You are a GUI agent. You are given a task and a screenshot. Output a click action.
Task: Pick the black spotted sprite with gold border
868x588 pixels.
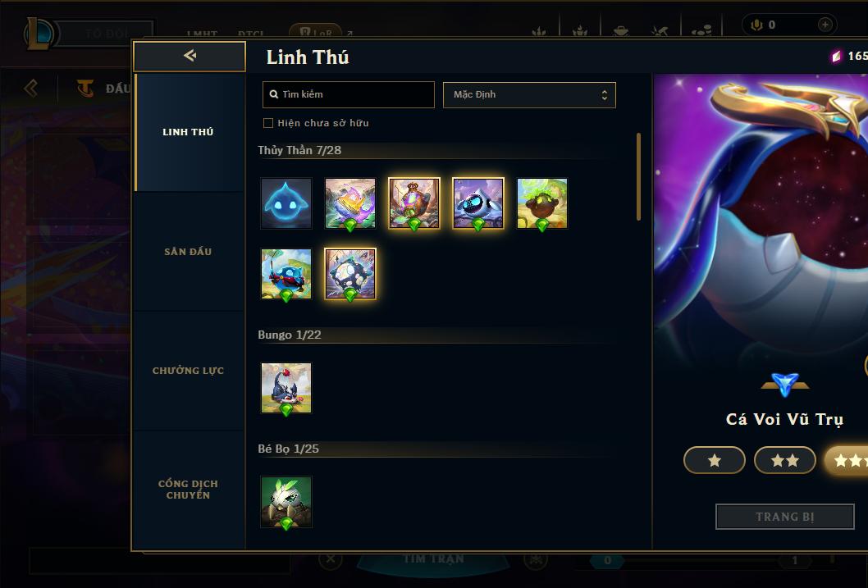click(x=349, y=274)
